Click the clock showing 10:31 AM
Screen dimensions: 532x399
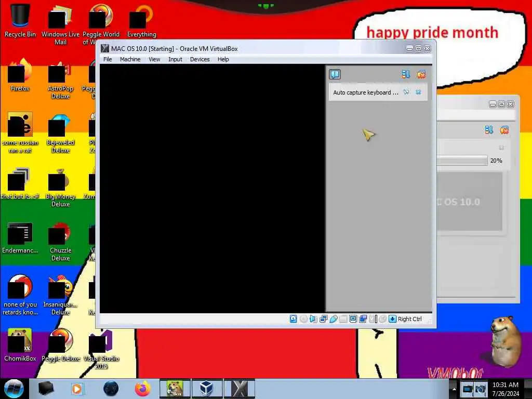(506, 389)
